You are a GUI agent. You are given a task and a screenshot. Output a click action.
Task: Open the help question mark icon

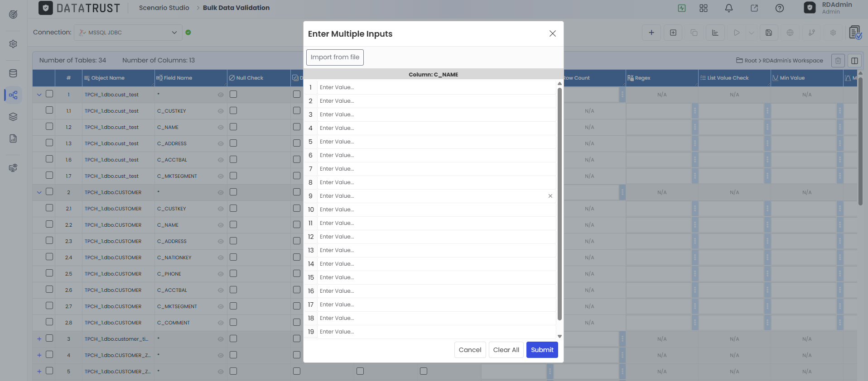[x=780, y=8]
